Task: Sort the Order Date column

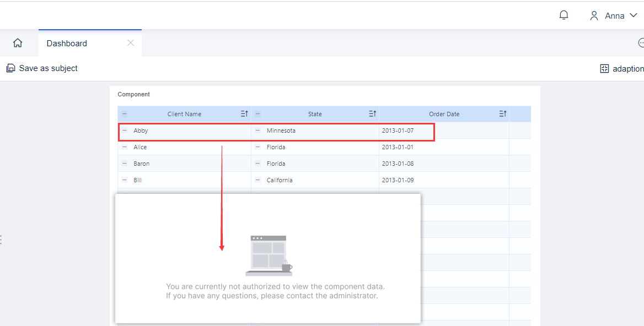Action: pyautogui.click(x=502, y=113)
